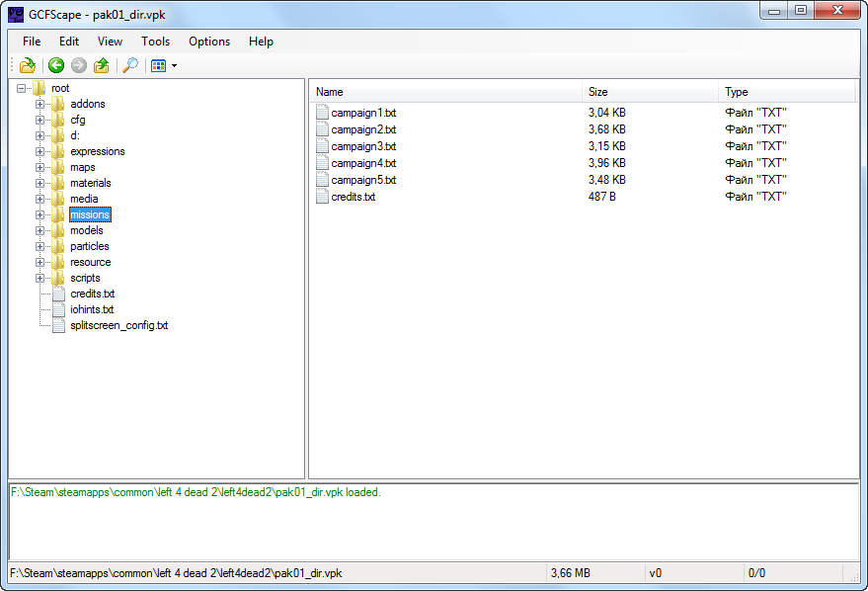Expand the d: folder node
Screen dimensions: 868x591
(x=39, y=135)
